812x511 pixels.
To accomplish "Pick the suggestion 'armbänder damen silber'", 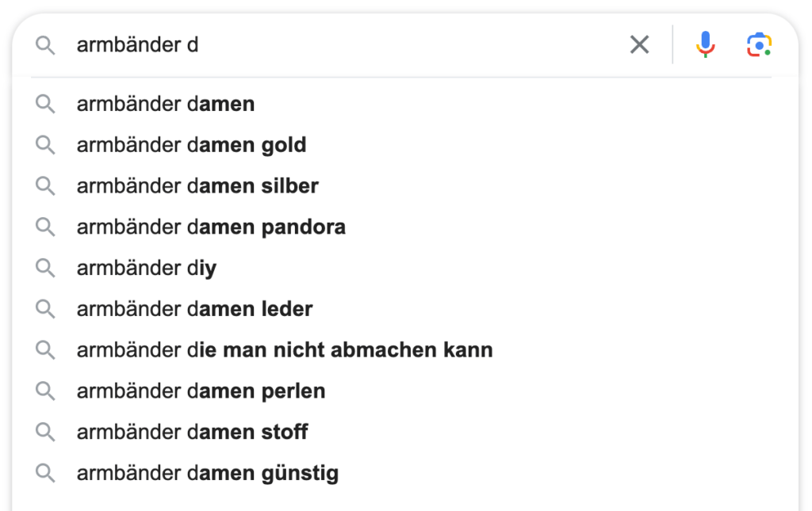I will (405, 185).
